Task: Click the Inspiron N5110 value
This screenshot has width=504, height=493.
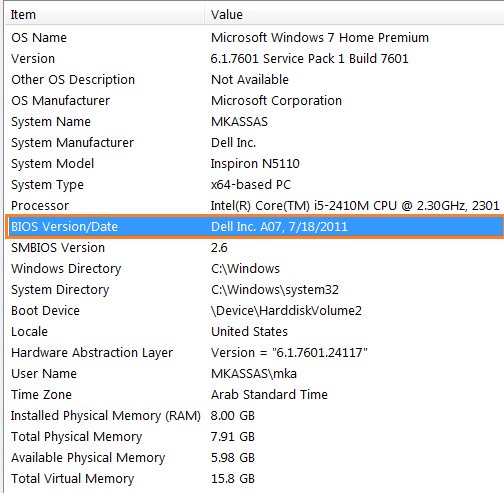Action: click(x=255, y=164)
